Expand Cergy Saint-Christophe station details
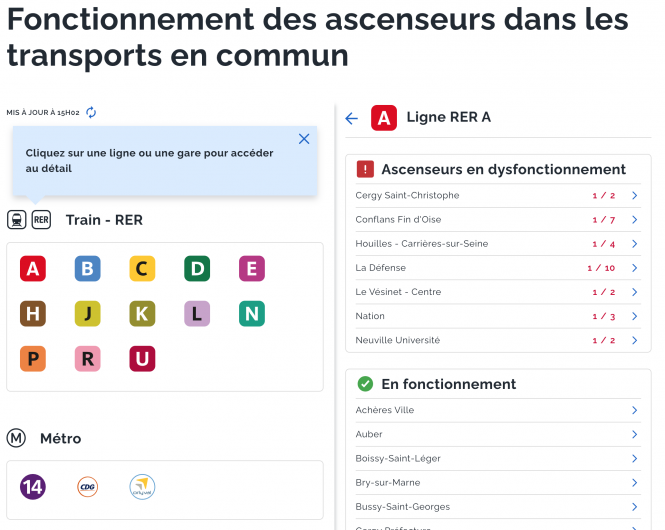This screenshot has width=665, height=530. click(498, 195)
